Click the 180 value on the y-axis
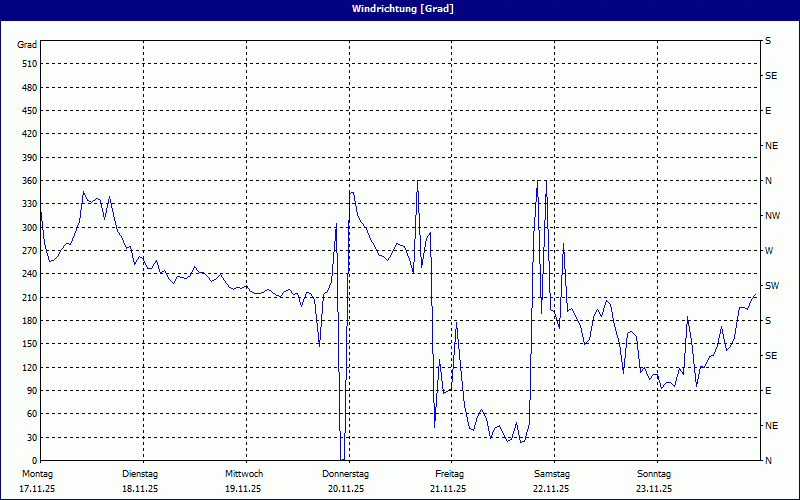800x500 pixels. 28,321
